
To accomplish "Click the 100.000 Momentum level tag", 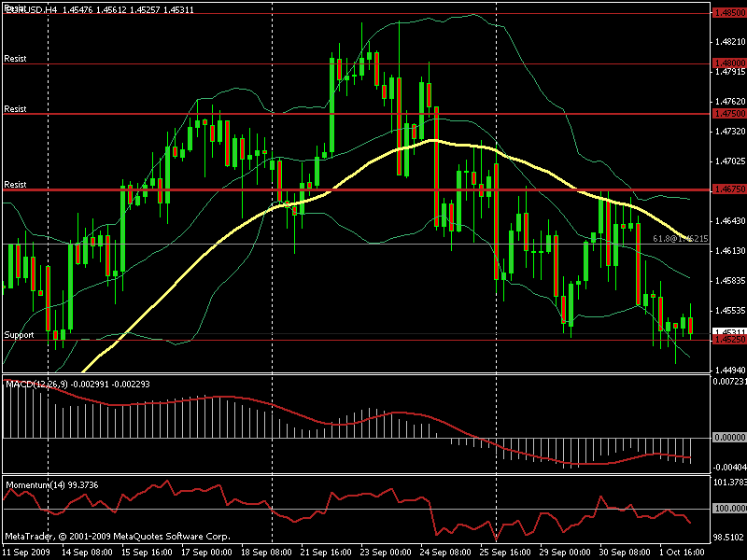I will [729, 509].
